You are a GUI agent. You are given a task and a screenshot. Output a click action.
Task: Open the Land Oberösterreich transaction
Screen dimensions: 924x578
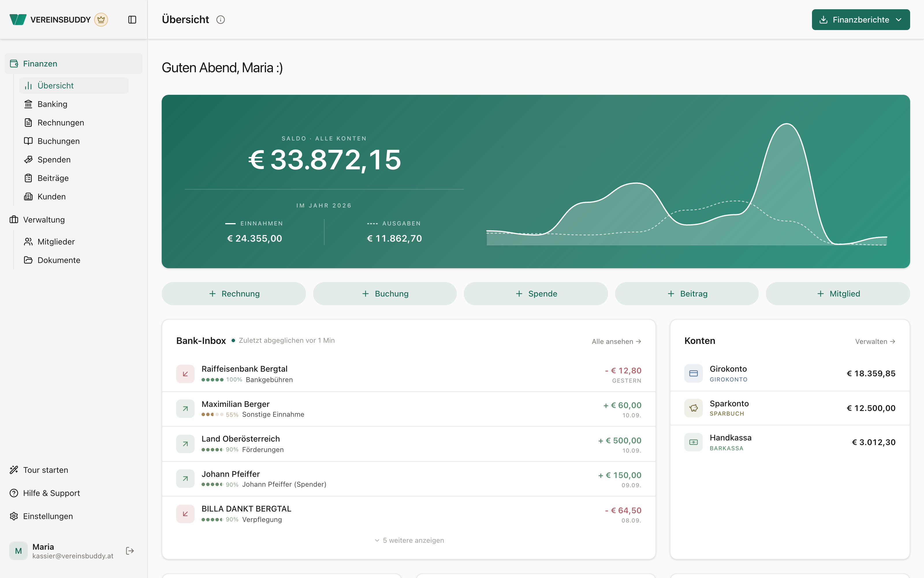point(409,444)
